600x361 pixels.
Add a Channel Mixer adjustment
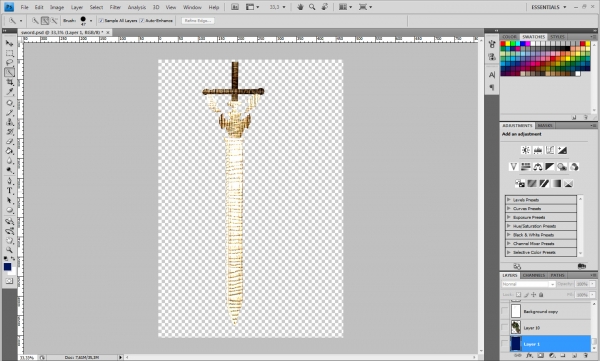coord(574,167)
